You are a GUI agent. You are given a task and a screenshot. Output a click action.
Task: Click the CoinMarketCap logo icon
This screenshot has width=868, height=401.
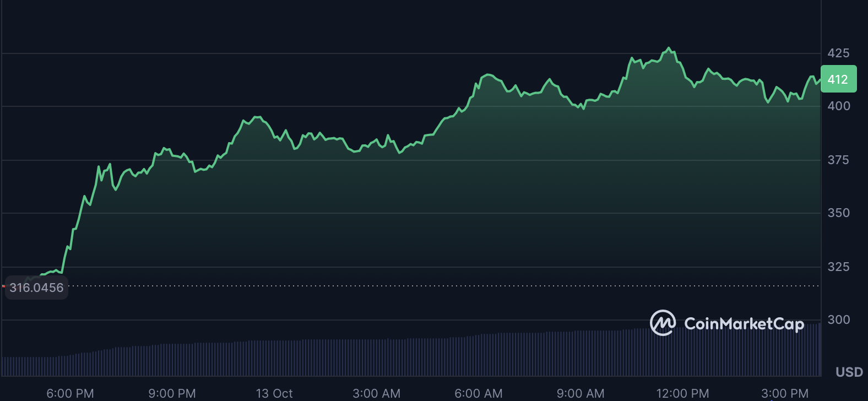point(663,323)
